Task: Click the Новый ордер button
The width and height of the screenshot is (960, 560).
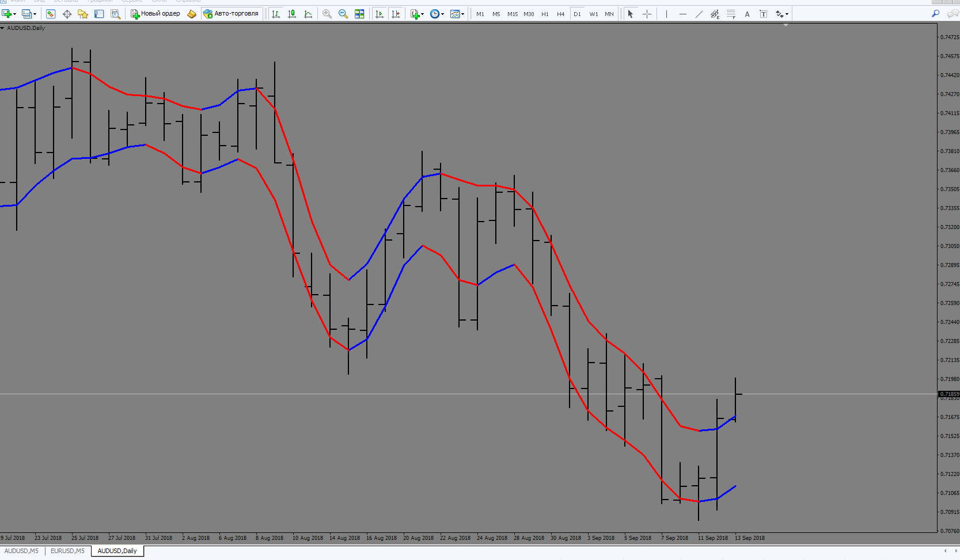Action: (x=155, y=14)
